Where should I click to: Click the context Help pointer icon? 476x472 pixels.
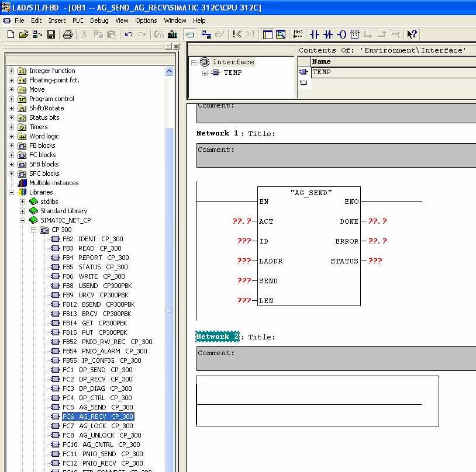point(412,34)
